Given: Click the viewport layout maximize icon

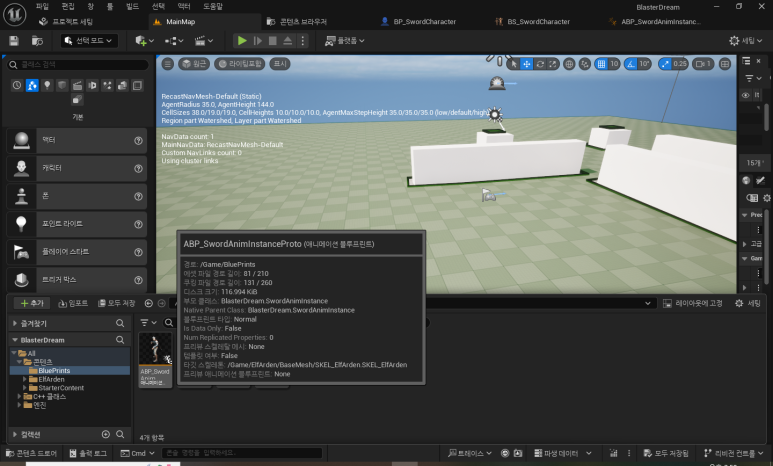Looking at the screenshot, I should coord(725,64).
